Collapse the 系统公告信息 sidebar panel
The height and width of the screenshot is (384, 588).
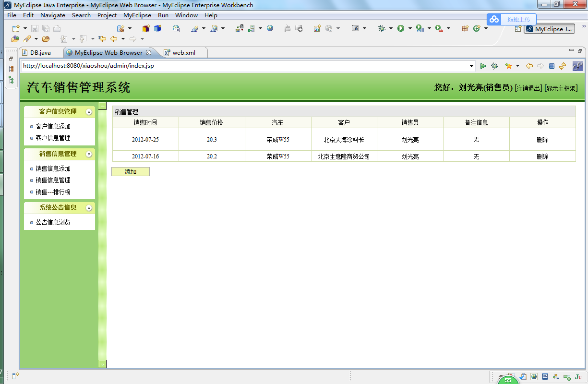89,208
